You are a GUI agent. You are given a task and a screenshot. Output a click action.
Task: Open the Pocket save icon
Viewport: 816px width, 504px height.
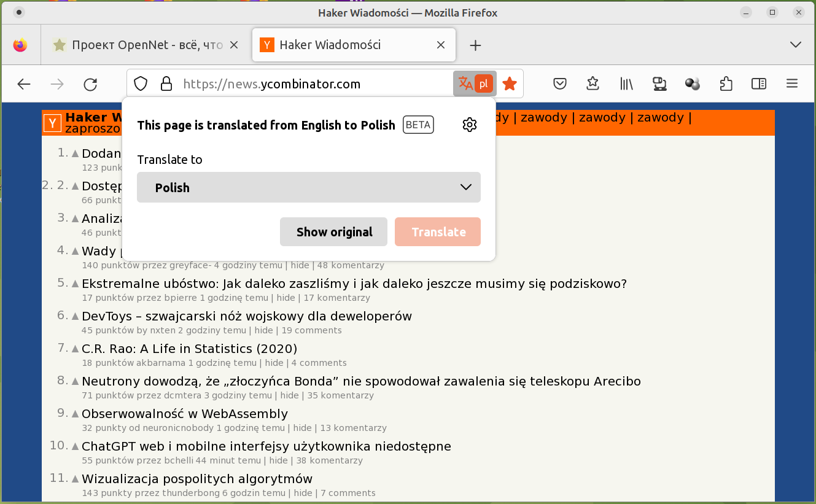559,84
